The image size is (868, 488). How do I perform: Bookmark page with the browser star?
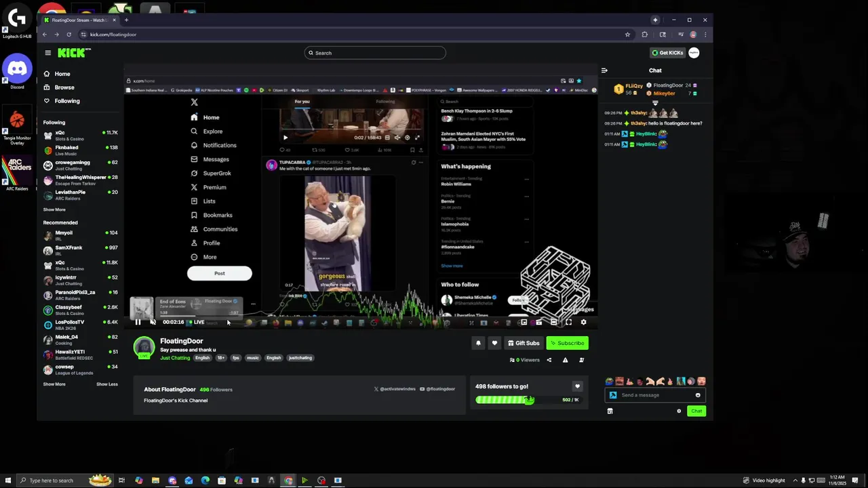coord(627,35)
